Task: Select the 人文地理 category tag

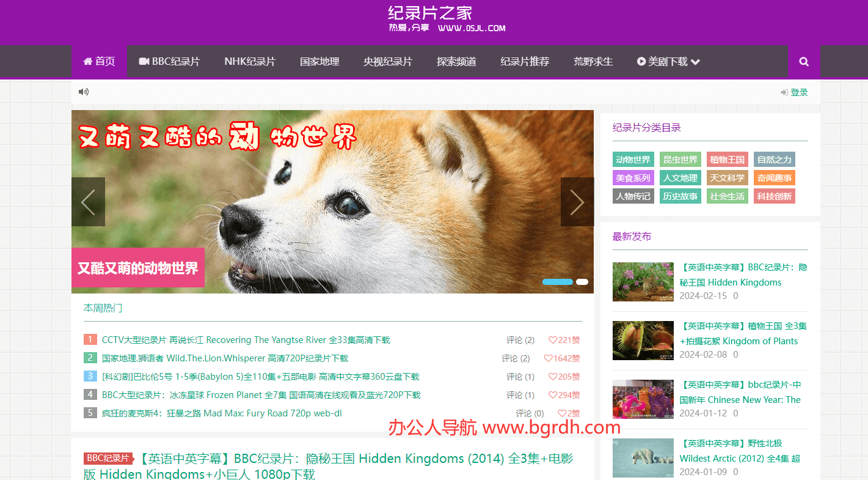Action: [x=680, y=178]
